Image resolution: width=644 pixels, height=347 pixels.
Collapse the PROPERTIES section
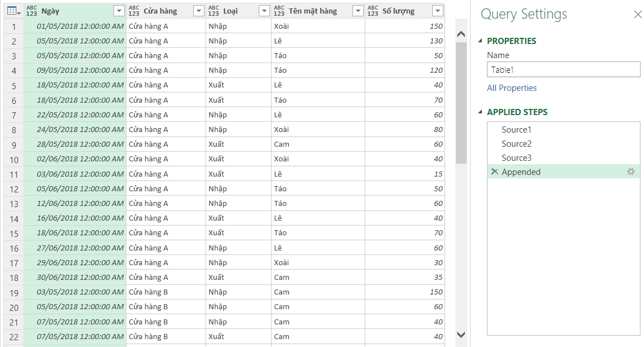pyautogui.click(x=480, y=41)
